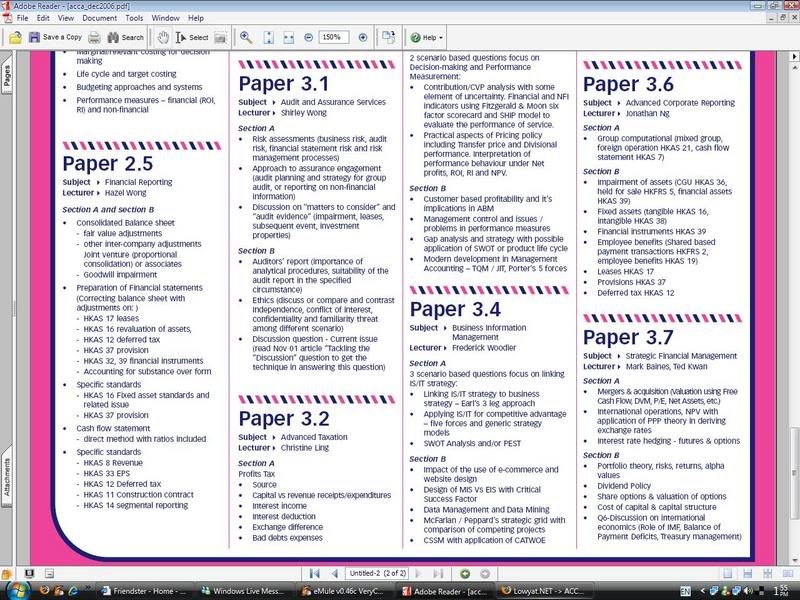Click the Paper 3.7 heading
This screenshot has width=800, height=600.
point(628,337)
